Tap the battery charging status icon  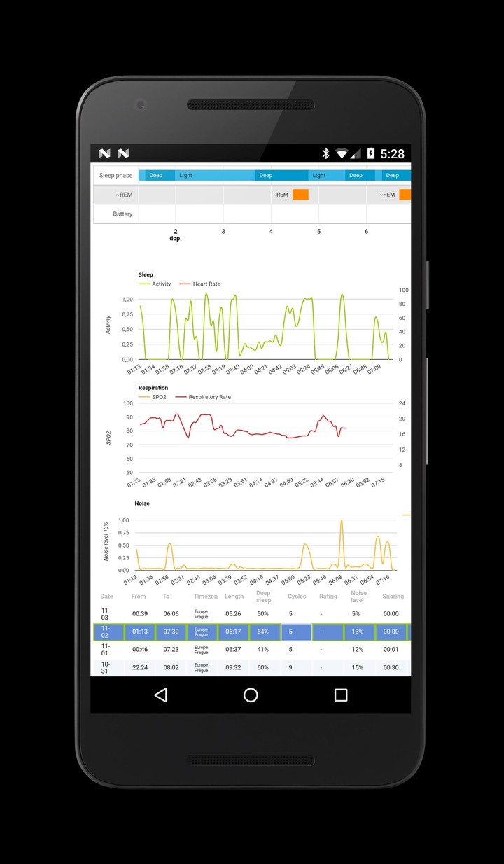371,153
